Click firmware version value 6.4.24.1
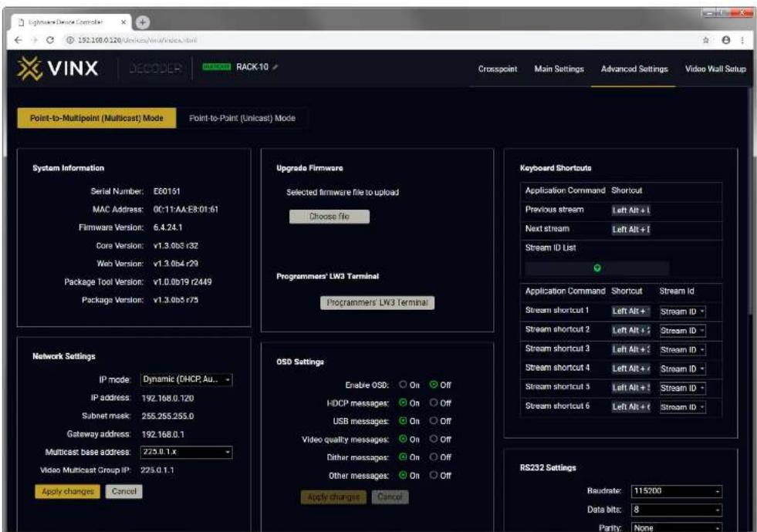Image resolution: width=757 pixels, height=532 pixels. click(167, 227)
